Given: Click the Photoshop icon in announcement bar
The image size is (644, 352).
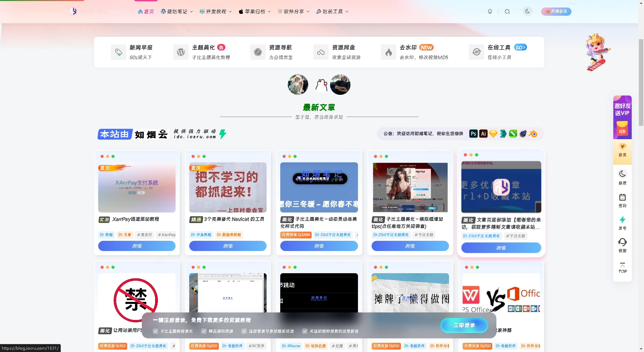Looking at the screenshot, I should [473, 134].
